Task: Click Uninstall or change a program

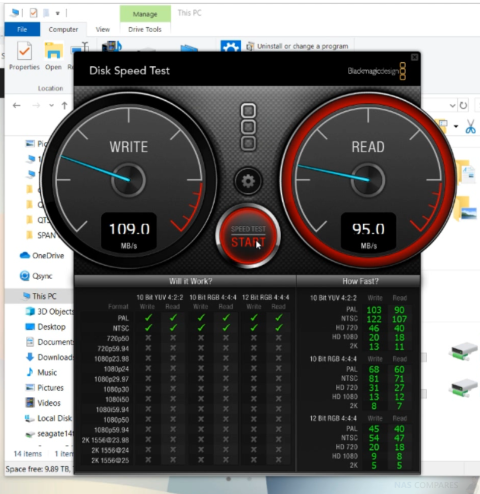Action: (298, 46)
